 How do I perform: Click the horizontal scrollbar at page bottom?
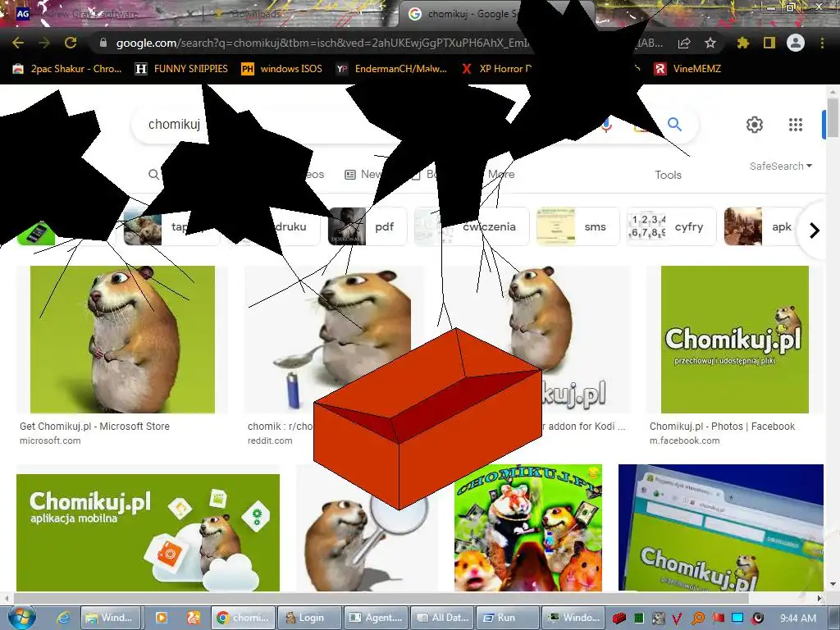tap(381, 597)
